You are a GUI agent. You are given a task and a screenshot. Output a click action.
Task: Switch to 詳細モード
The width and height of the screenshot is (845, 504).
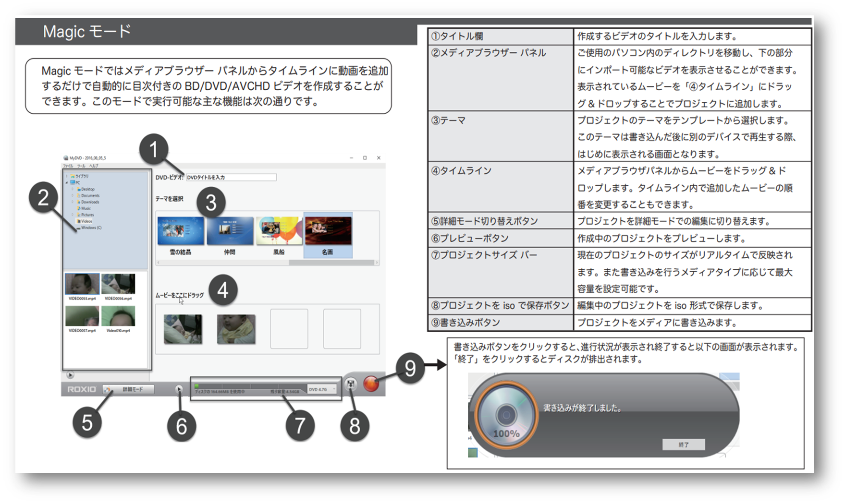coord(128,389)
